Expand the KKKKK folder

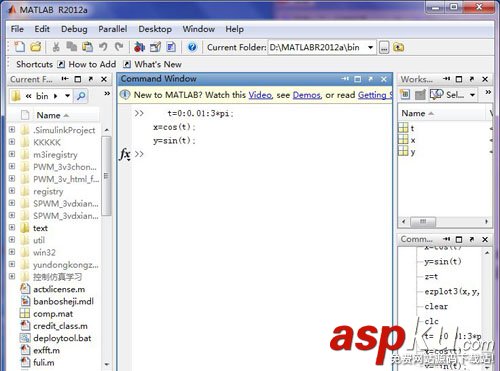[12, 142]
